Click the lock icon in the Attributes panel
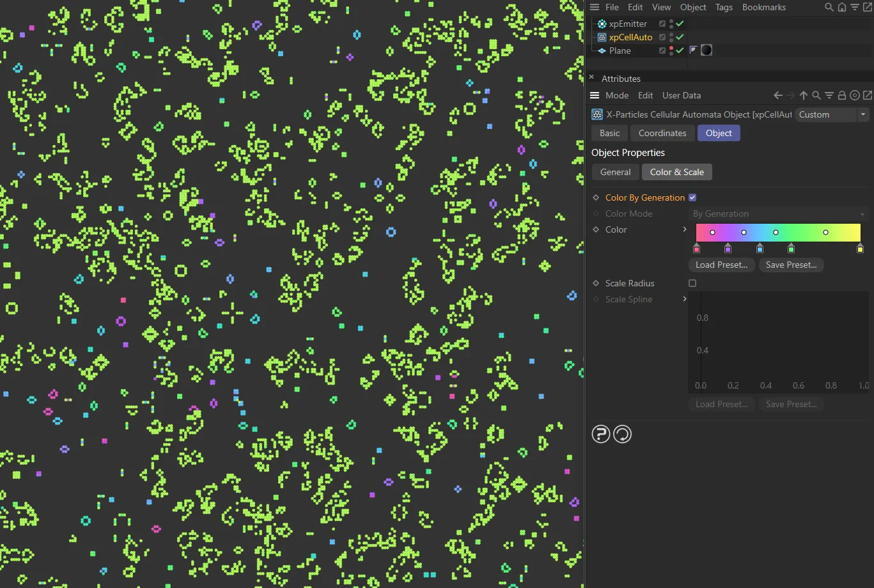This screenshot has width=874, height=588. (x=842, y=95)
